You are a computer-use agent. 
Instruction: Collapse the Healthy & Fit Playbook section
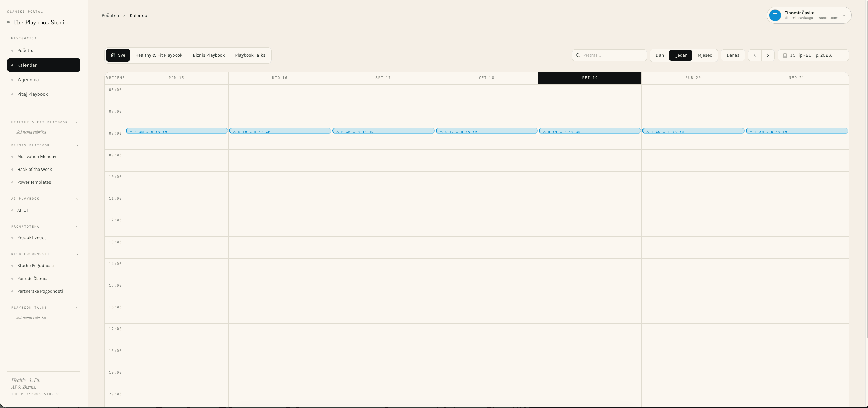click(77, 122)
